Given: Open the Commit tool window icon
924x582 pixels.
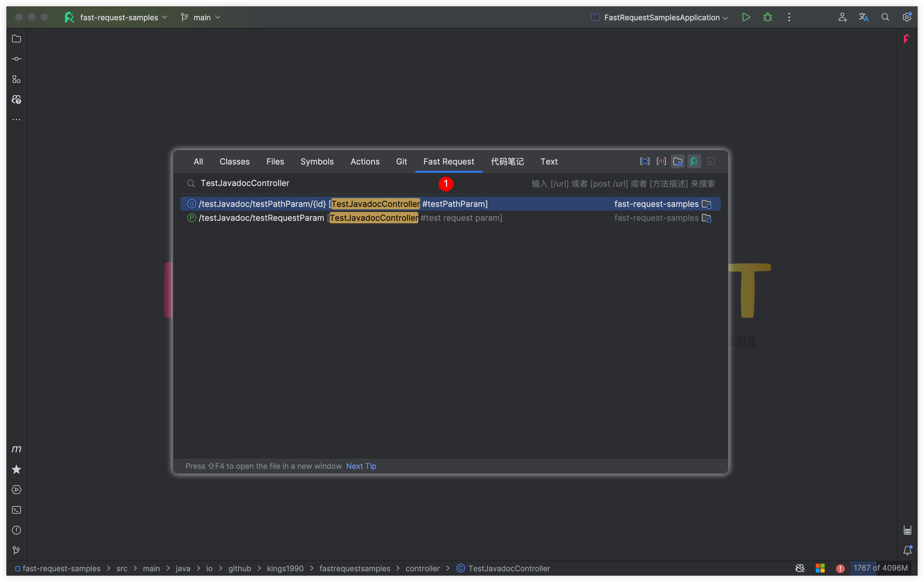Looking at the screenshot, I should pyautogui.click(x=16, y=59).
